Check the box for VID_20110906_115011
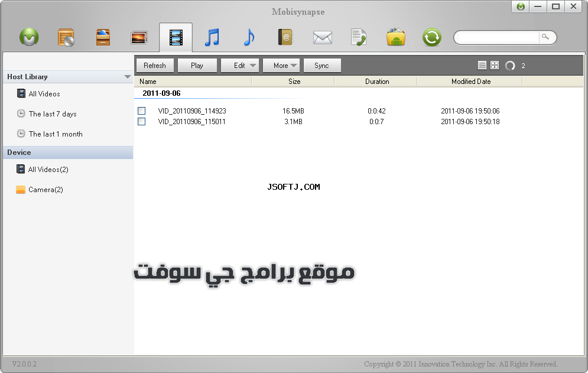 pos(141,121)
